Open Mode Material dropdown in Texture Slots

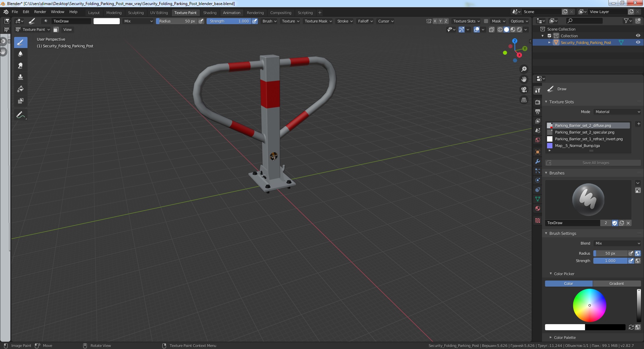(617, 112)
